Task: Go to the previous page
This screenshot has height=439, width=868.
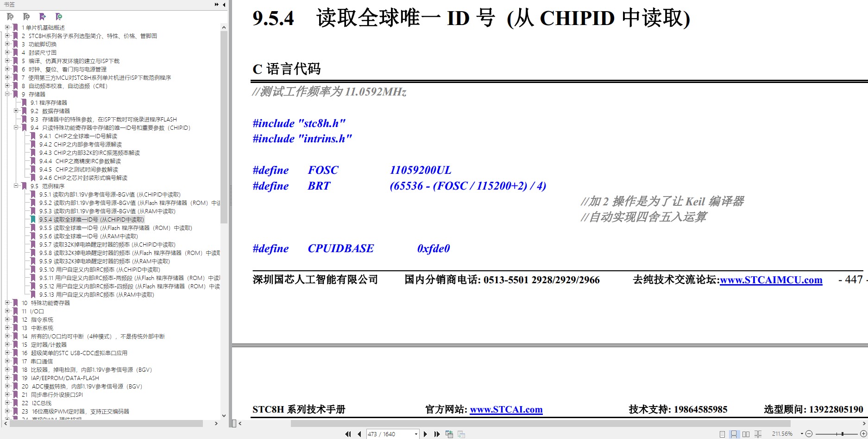Action: 359,434
